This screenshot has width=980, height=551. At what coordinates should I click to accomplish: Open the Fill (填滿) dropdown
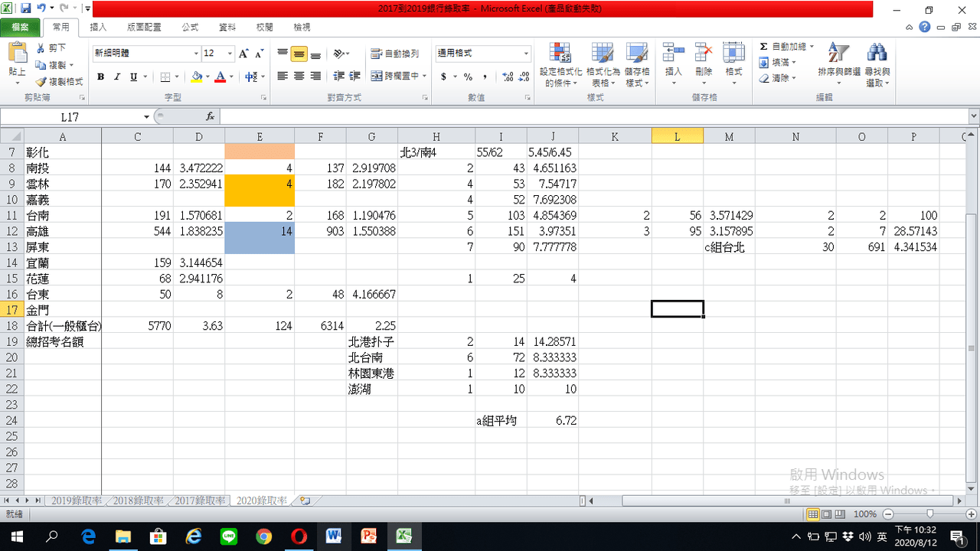(x=778, y=63)
